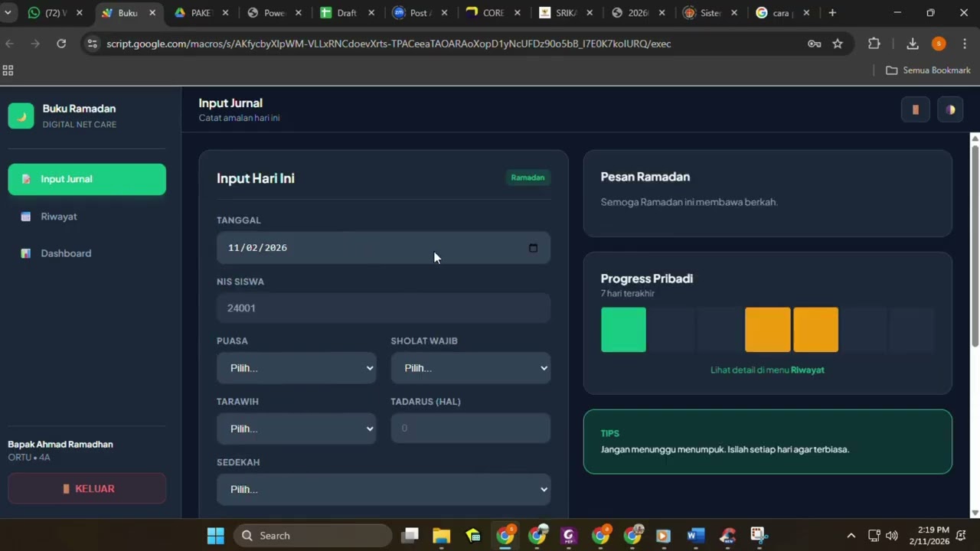Viewport: 980px width, 551px height.
Task: Open the password manager key icon
Action: (x=814, y=44)
